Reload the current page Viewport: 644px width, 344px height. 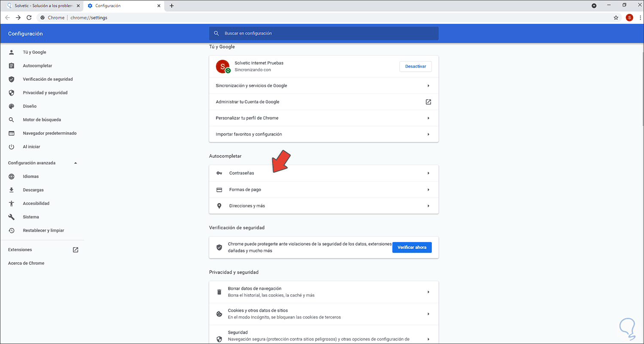click(29, 18)
